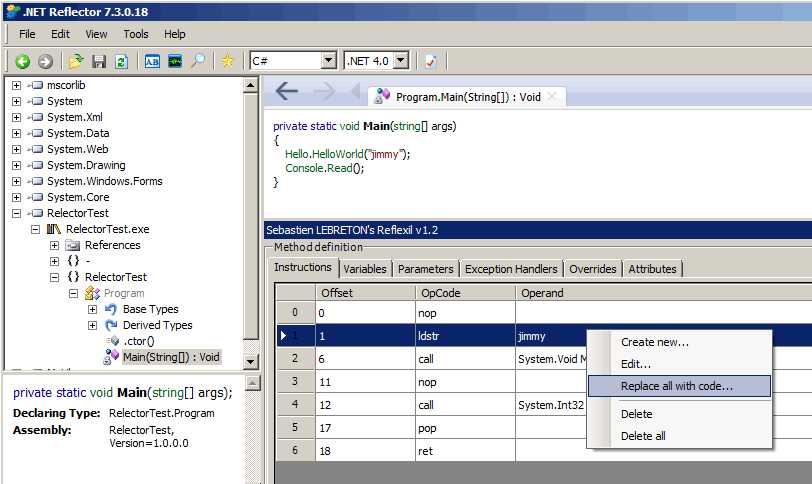The width and height of the screenshot is (812, 484).
Task: Select the ret opcode cell
Action: [x=465, y=451]
